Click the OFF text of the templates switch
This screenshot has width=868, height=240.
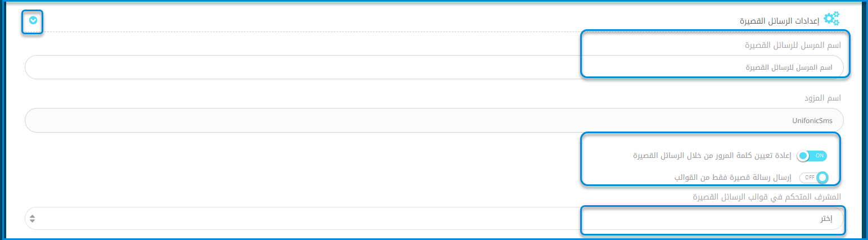(809, 178)
